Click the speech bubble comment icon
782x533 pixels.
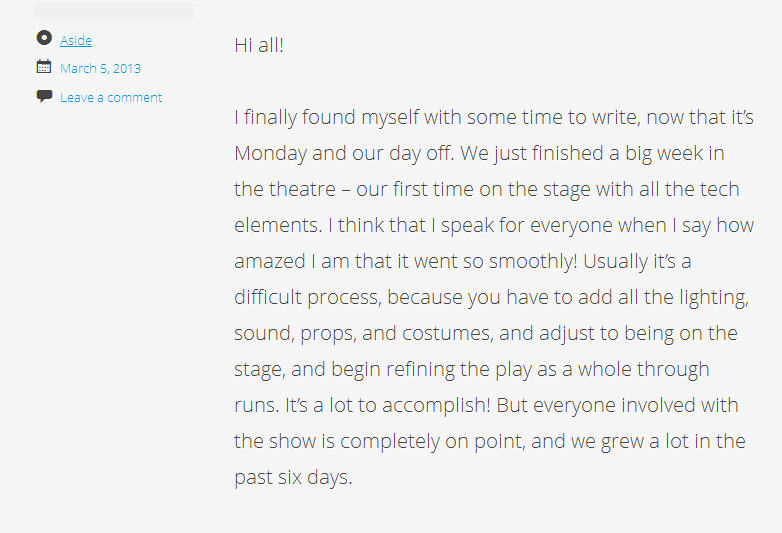[44, 96]
